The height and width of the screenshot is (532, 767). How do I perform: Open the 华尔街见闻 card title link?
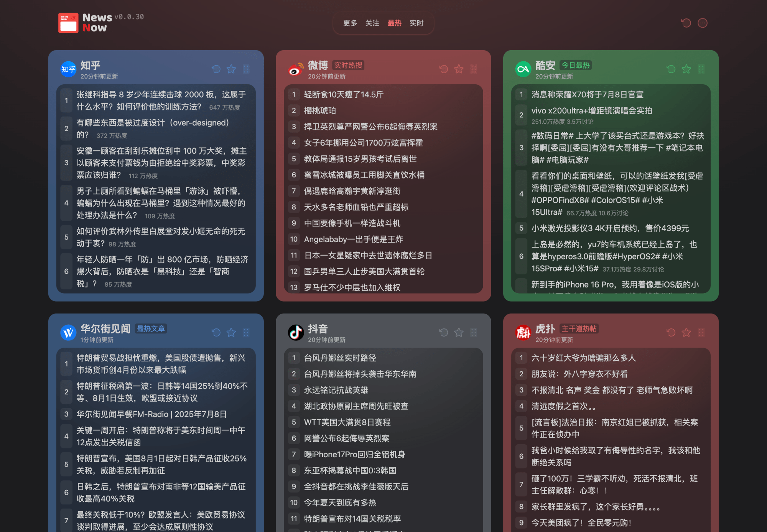pyautogui.click(x=105, y=328)
